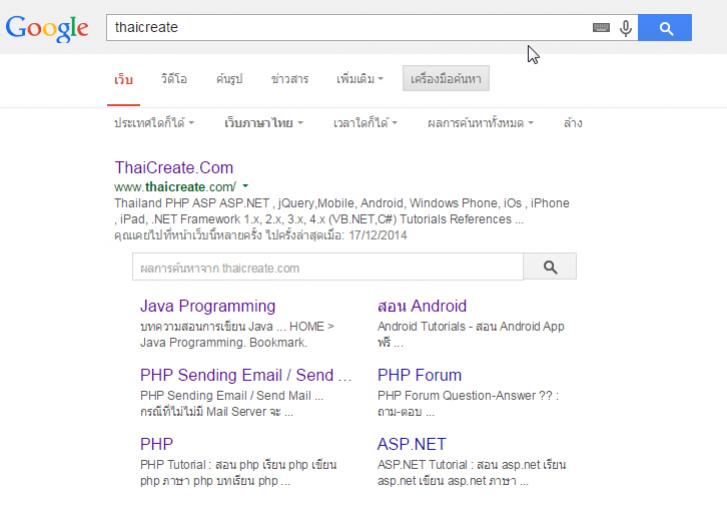Open the ThaiCreate.Com result title
Image resolution: width=727 pixels, height=510 pixels.
[x=174, y=167]
